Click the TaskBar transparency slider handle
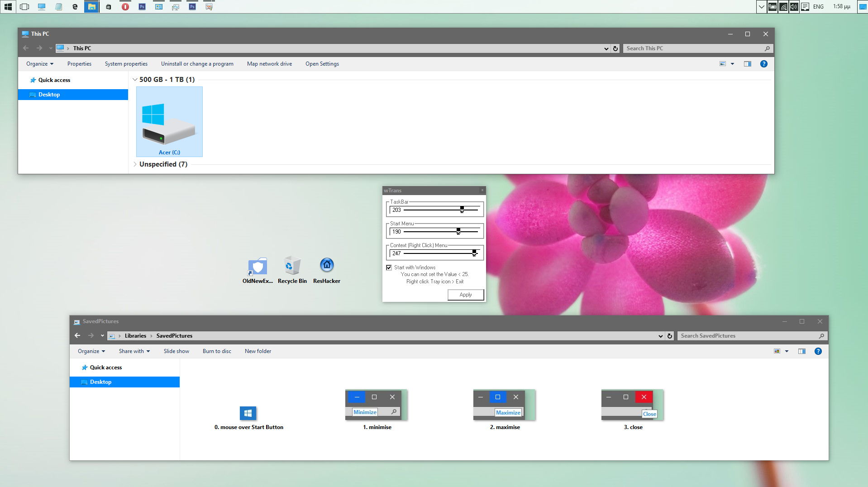 click(462, 210)
